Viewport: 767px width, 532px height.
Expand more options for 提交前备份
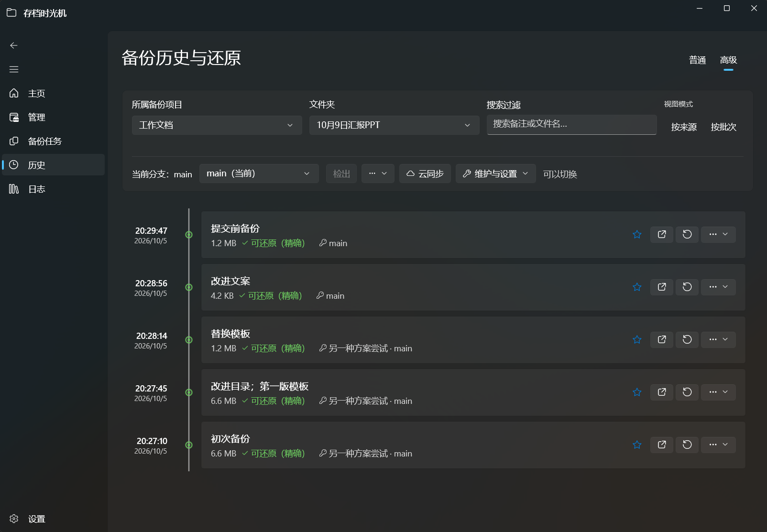[x=718, y=234]
